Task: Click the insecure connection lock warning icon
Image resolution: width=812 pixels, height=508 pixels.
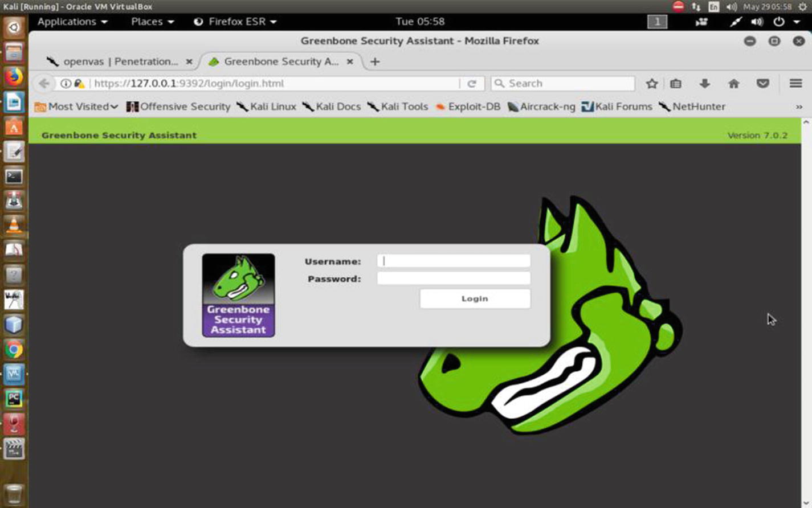Action: pyautogui.click(x=79, y=83)
